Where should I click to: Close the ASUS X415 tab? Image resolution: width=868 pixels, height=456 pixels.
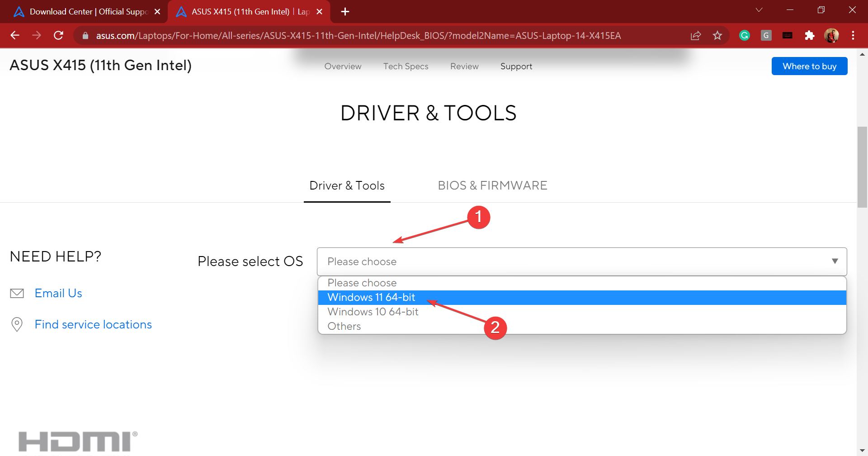(319, 12)
